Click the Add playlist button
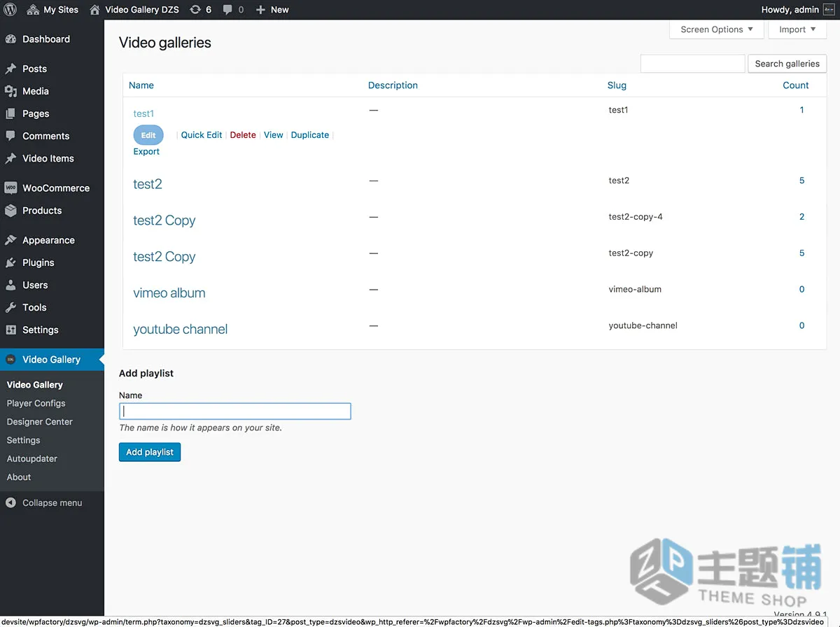 tap(150, 452)
